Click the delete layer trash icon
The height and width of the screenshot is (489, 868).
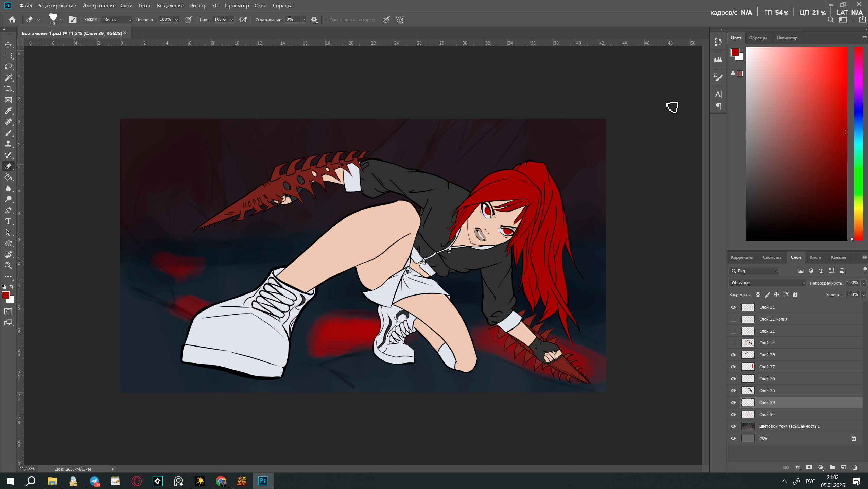(x=855, y=467)
